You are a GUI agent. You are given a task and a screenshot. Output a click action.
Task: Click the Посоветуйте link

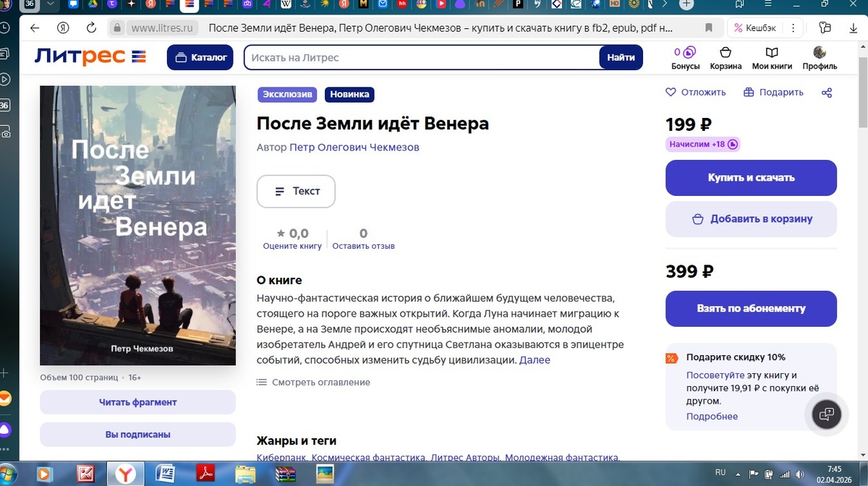tap(715, 375)
